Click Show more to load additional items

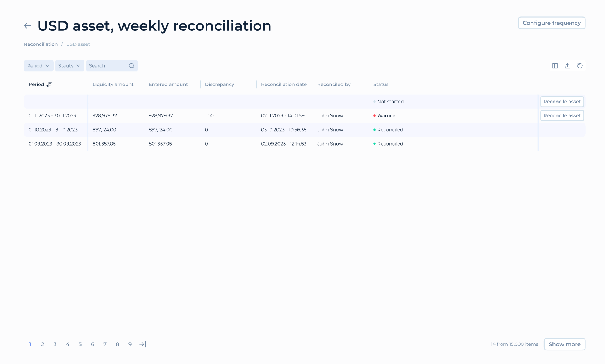click(564, 344)
